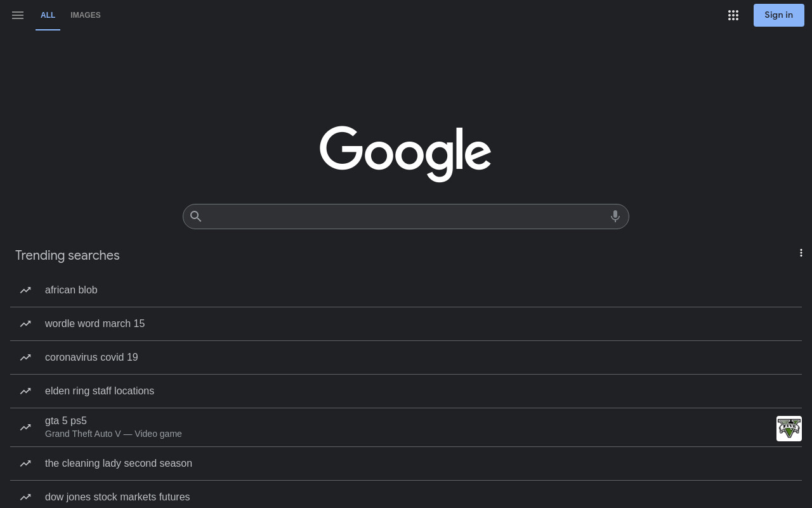Click the Sign in button
This screenshot has height=508, width=812.
click(778, 15)
